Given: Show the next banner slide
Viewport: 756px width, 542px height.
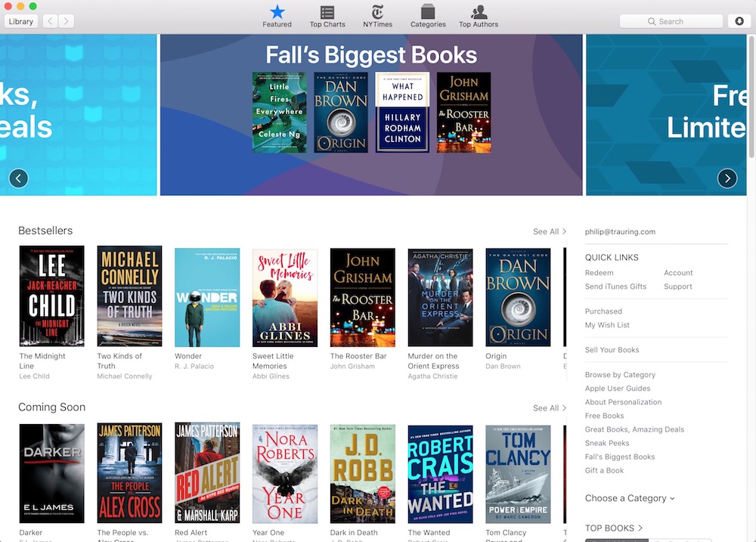Looking at the screenshot, I should (x=727, y=178).
